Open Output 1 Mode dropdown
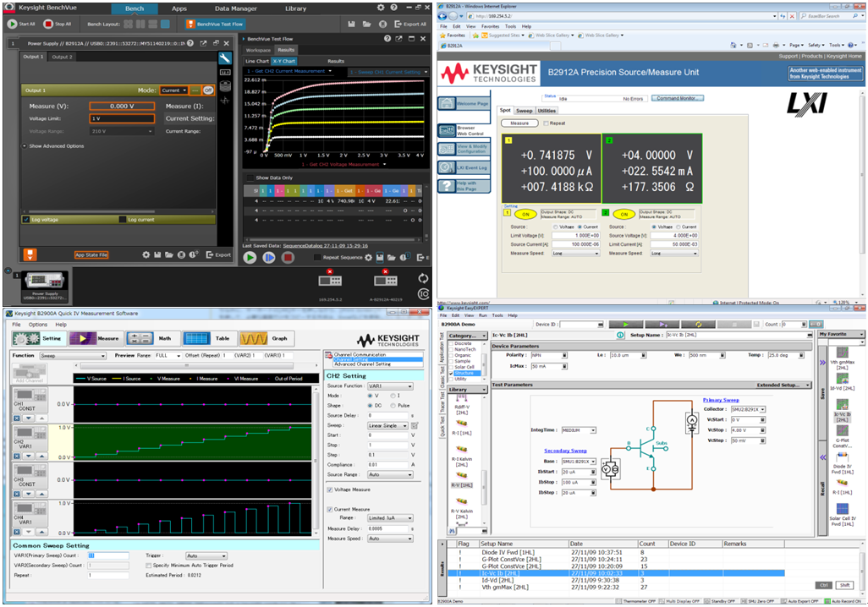The width and height of the screenshot is (868, 607). tap(173, 90)
